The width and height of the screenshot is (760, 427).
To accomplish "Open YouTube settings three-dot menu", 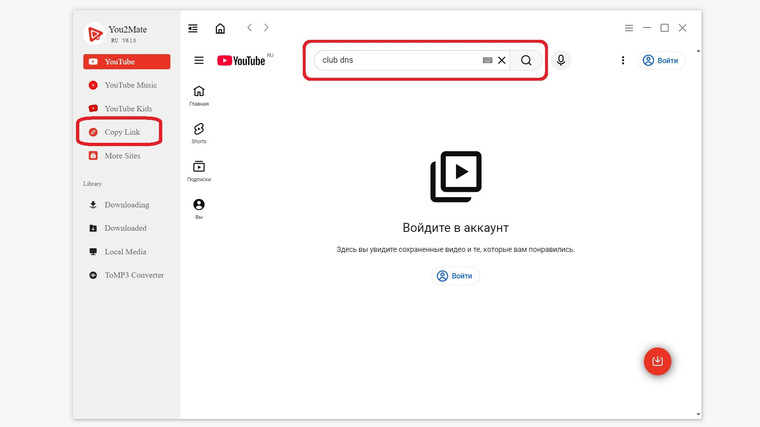I will click(x=623, y=60).
